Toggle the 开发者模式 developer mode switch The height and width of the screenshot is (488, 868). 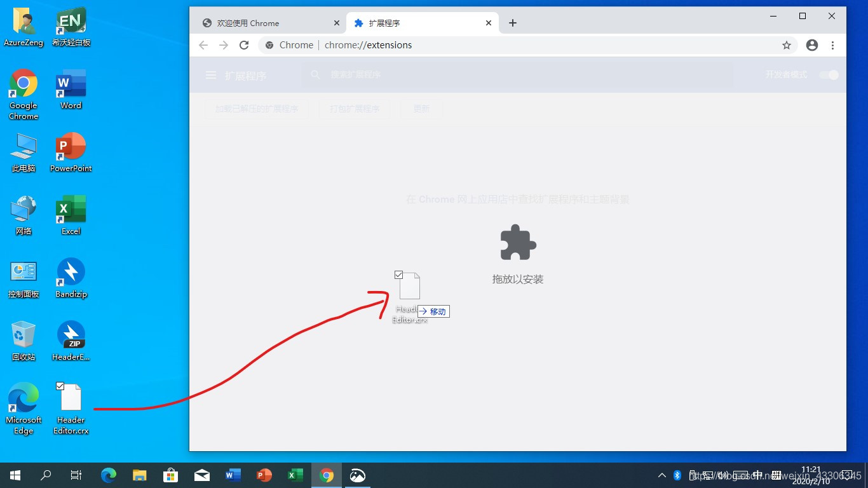[x=829, y=75]
